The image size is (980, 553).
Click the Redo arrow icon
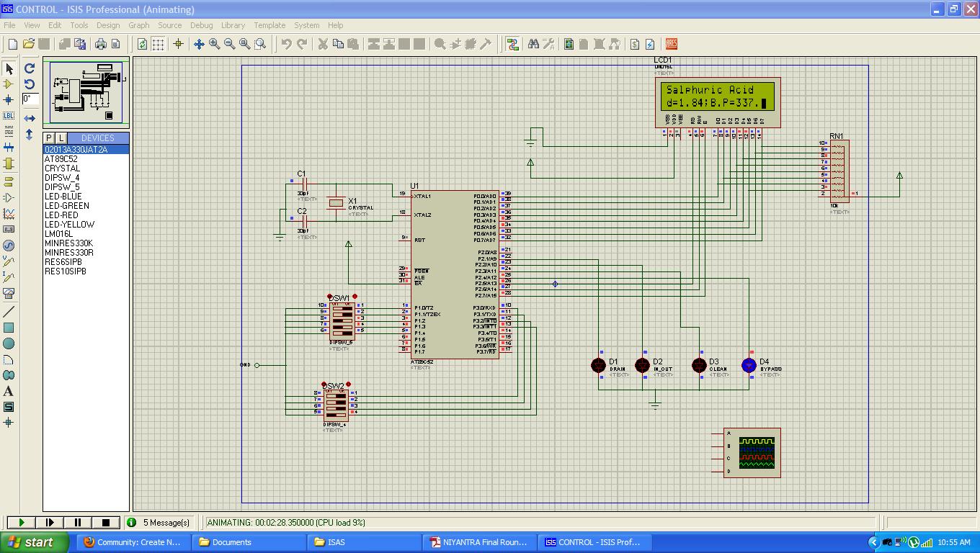click(302, 44)
